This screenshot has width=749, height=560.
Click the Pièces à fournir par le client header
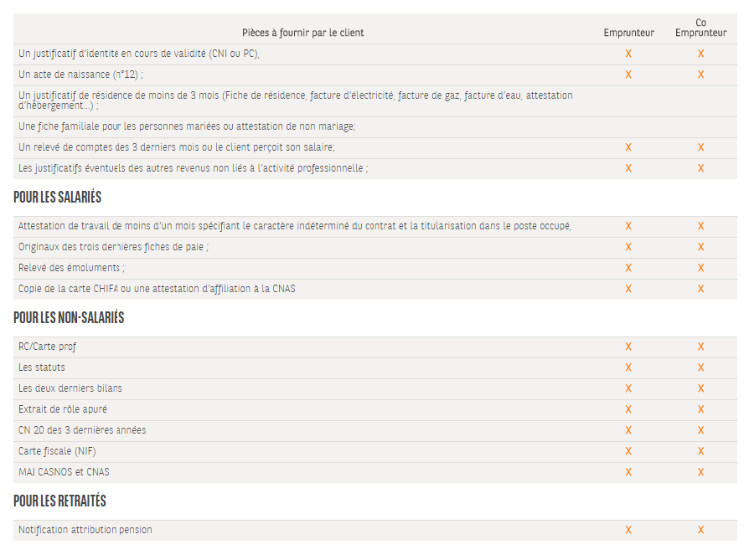(x=302, y=33)
